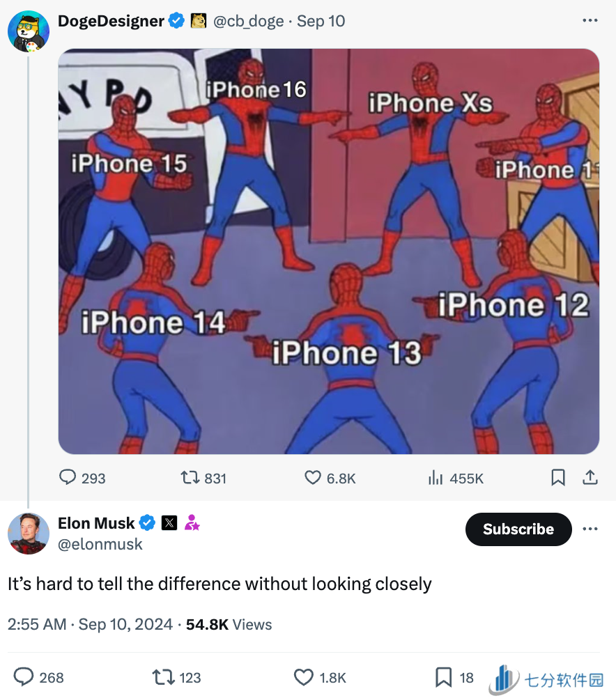Repost DogeDesigner's iPhone meme post
Viewport: 616px width, 698px height.
pos(188,477)
